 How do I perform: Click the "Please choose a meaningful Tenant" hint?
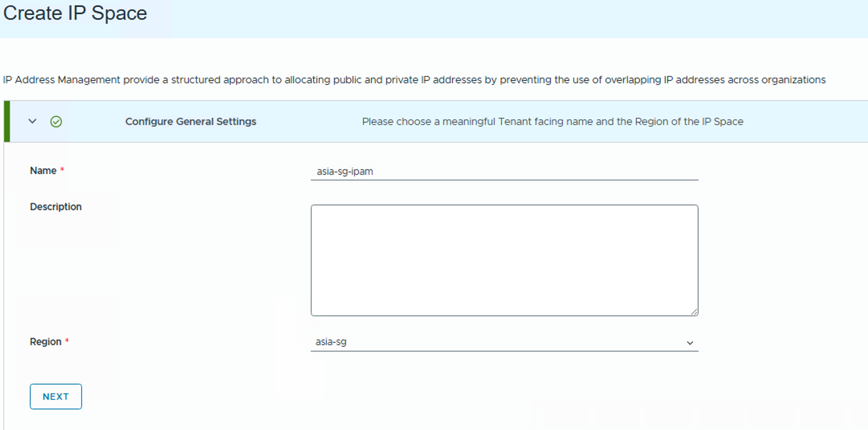coord(552,121)
